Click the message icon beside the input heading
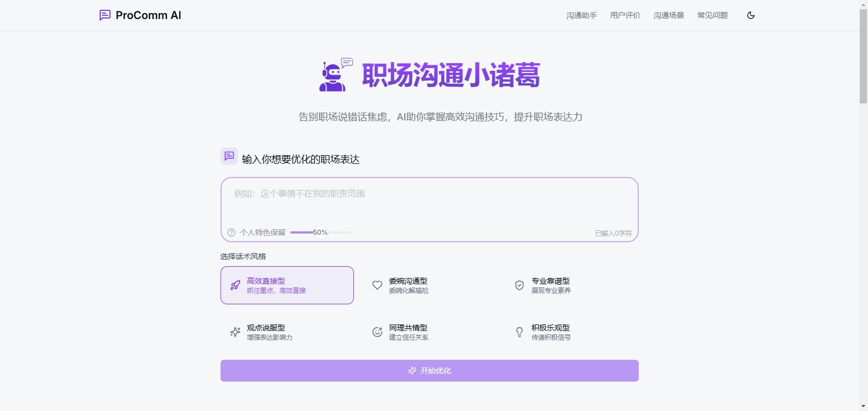 (229, 156)
